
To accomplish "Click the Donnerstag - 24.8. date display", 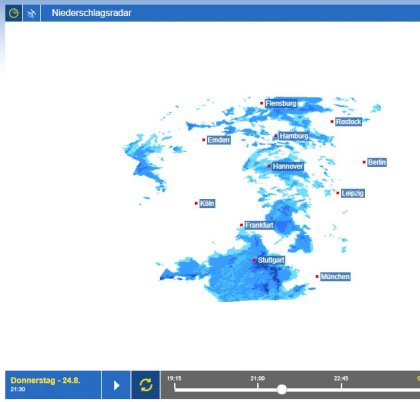I will click(45, 380).
